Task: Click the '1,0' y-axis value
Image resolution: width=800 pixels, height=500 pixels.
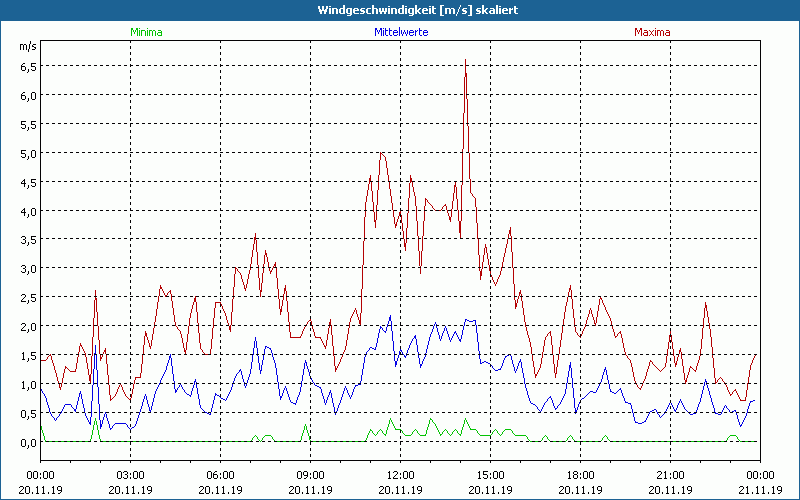Action: click(x=29, y=385)
